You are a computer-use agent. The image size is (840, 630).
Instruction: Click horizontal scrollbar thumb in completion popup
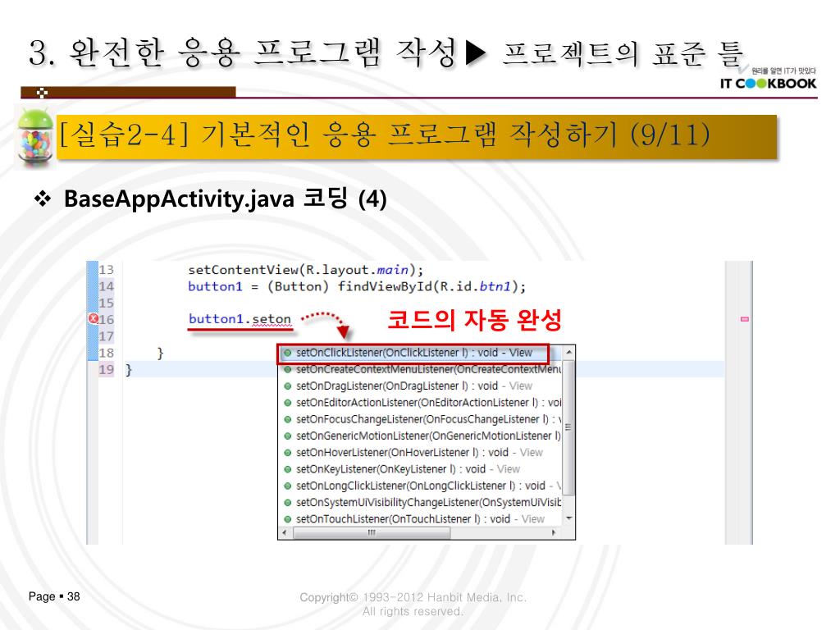click(x=372, y=532)
